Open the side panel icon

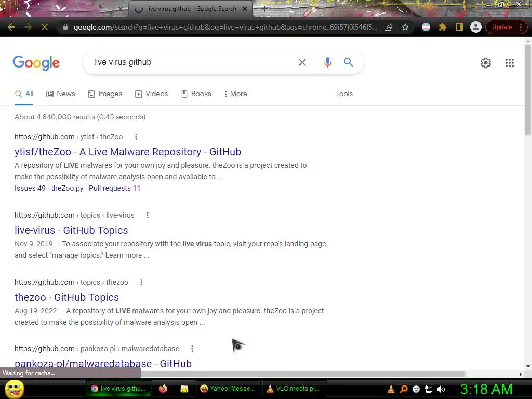459,27
